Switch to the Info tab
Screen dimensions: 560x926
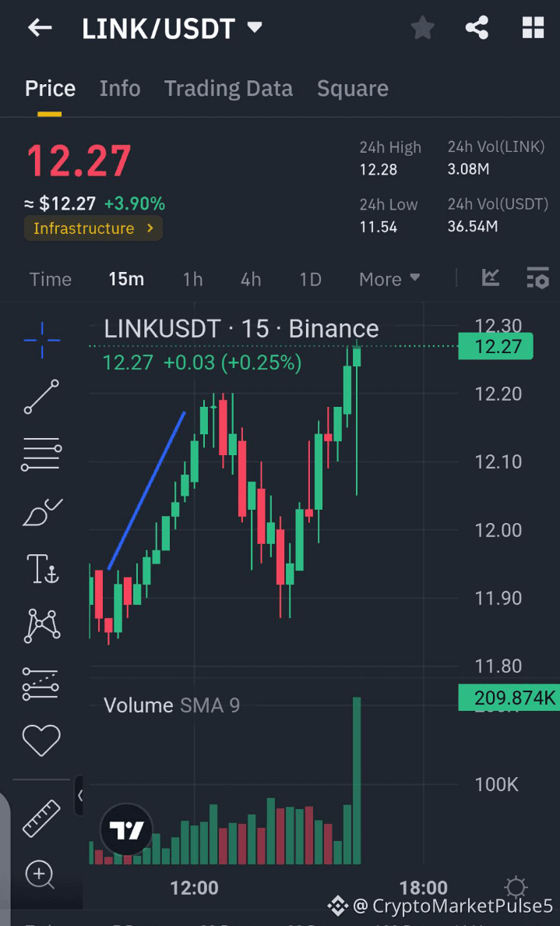[x=120, y=89]
